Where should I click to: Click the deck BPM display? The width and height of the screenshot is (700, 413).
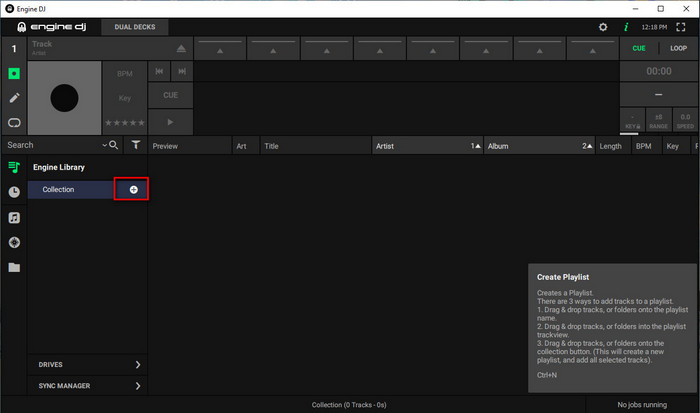125,74
